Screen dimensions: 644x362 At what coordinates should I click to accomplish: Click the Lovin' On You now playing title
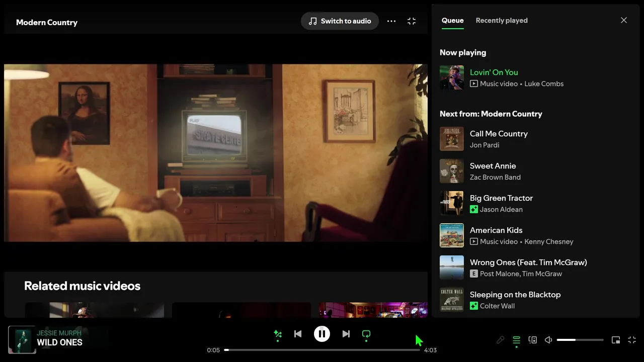click(x=494, y=72)
